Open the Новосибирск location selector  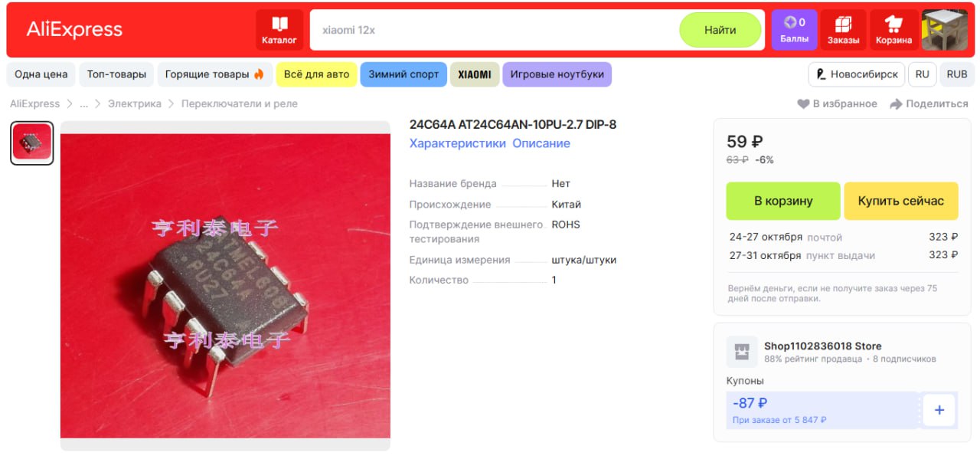click(x=857, y=74)
